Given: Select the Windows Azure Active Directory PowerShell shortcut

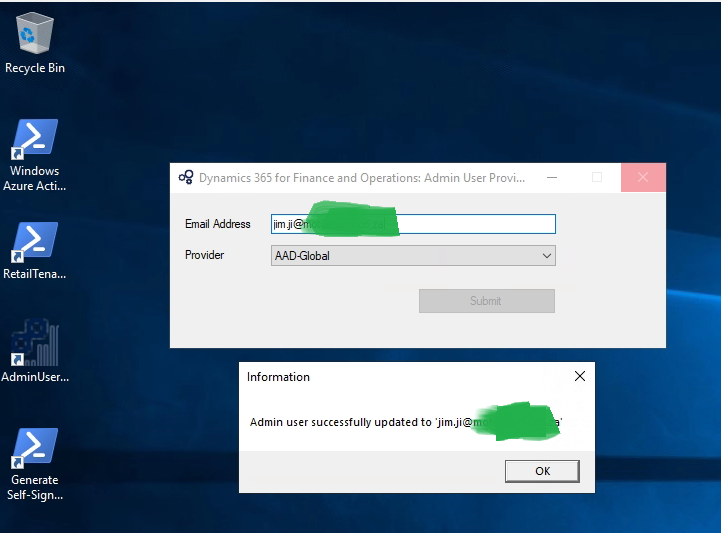Looking at the screenshot, I should [x=35, y=155].
